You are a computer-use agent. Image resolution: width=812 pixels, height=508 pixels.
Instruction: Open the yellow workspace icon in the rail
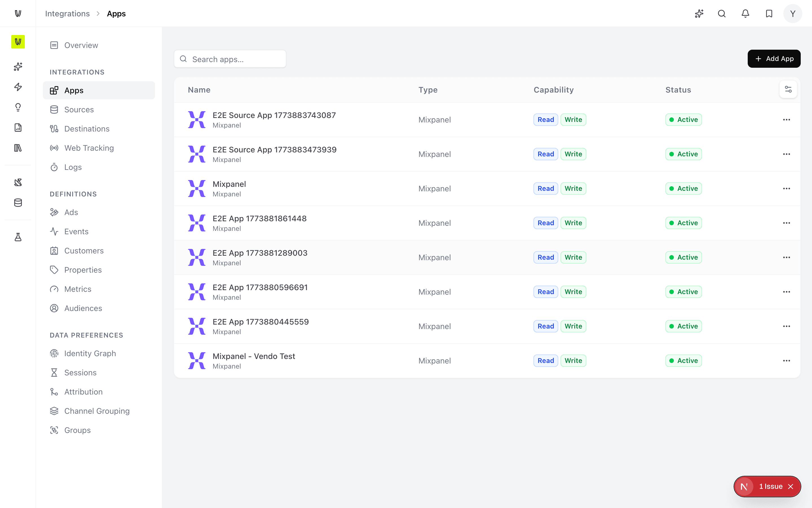coord(18,42)
